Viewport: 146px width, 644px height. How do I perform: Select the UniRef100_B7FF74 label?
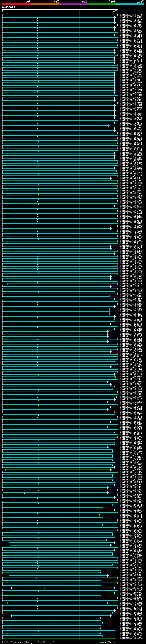pyautogui.click(x=131, y=40)
